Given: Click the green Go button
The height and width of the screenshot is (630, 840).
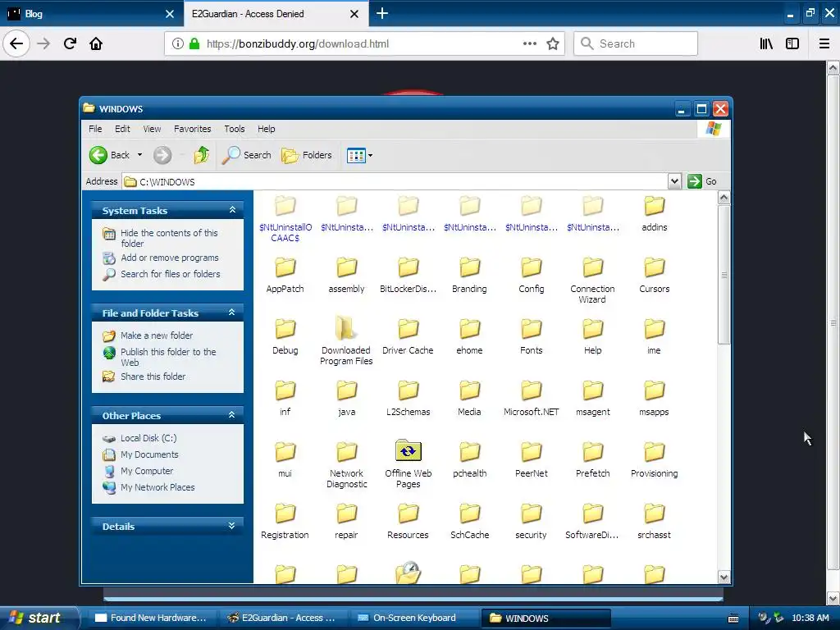Looking at the screenshot, I should click(x=702, y=181).
